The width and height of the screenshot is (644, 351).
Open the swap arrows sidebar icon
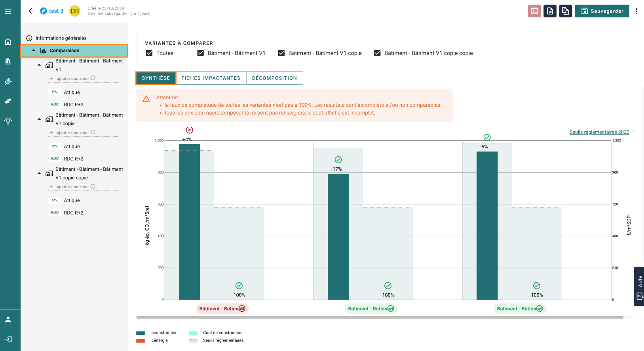click(x=8, y=101)
